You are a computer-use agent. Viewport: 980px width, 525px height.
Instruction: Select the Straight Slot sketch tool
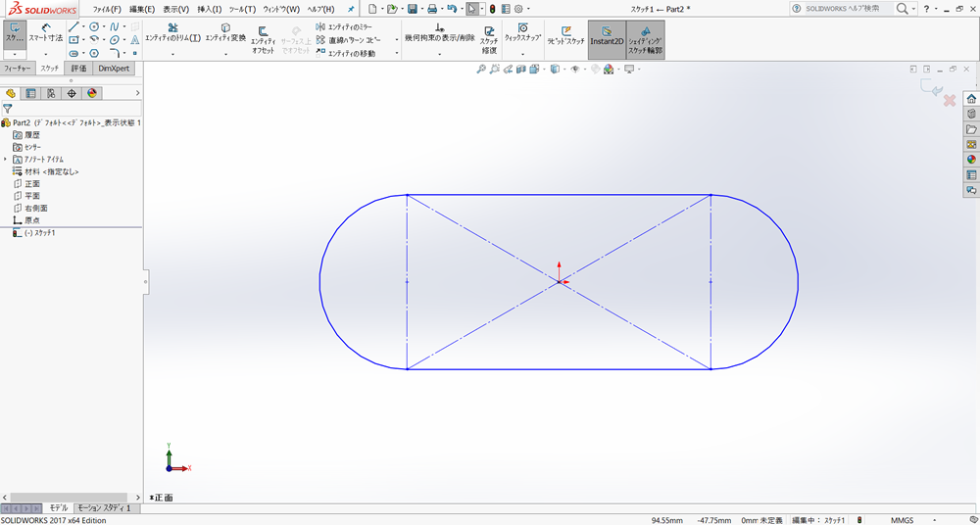pyautogui.click(x=73, y=54)
